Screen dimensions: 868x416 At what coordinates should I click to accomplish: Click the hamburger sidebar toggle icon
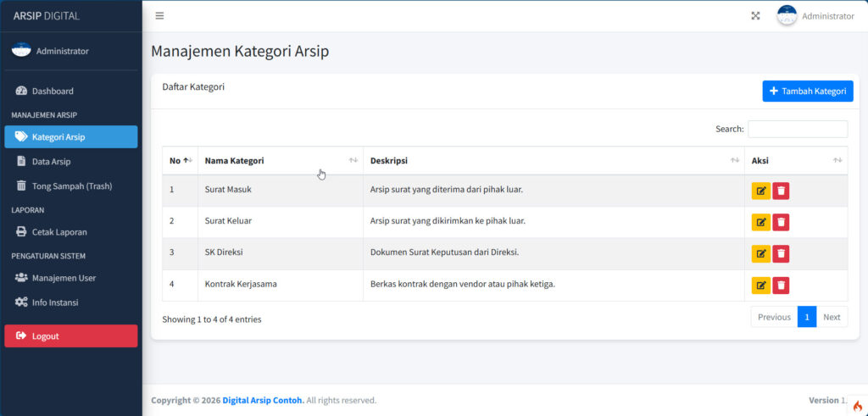pyautogui.click(x=159, y=16)
